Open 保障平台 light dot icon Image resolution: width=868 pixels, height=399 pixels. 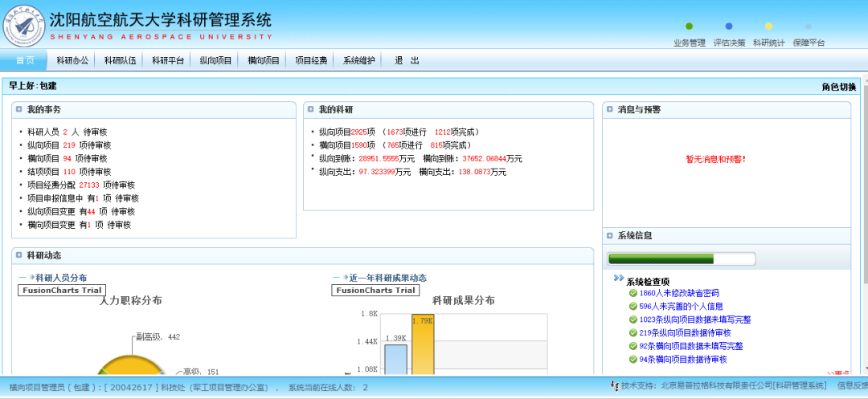pyautogui.click(x=809, y=26)
